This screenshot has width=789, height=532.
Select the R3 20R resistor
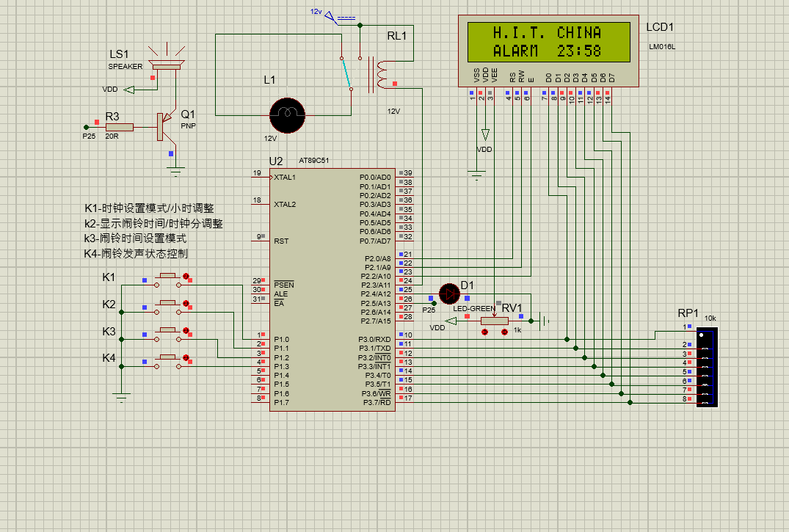point(119,128)
